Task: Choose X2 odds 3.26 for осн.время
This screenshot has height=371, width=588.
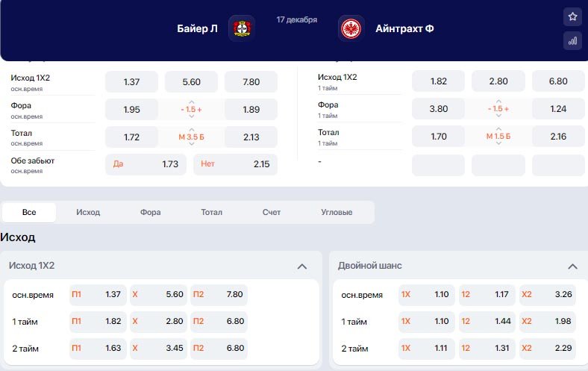Action: 547,294
